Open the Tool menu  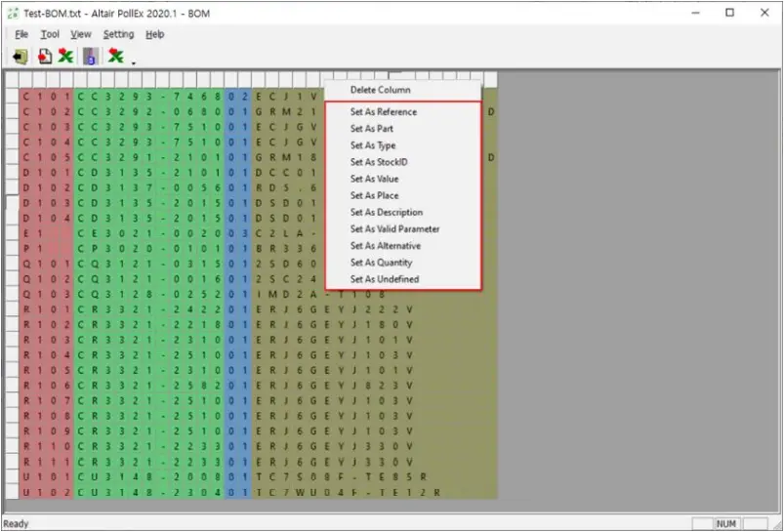[x=50, y=34]
